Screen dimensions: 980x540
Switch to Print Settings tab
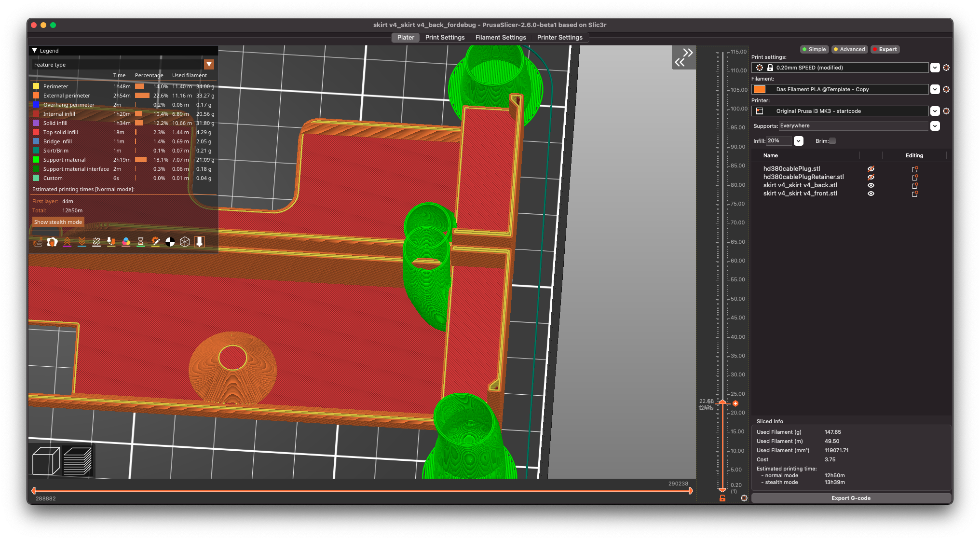point(445,38)
